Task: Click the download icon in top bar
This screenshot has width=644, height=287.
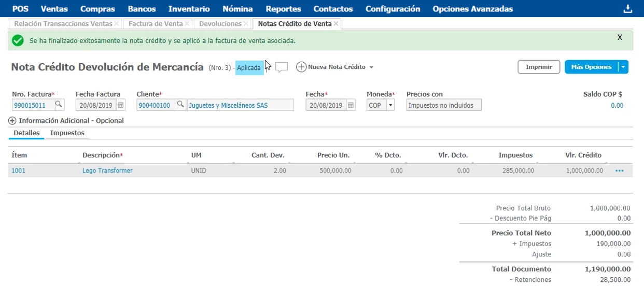Action: pos(628,9)
